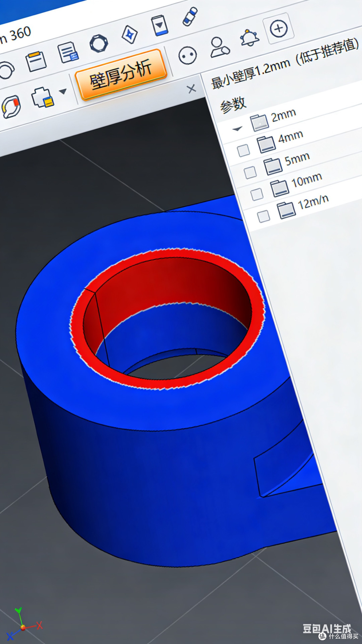
Task: Enable the 10mm checkbox
Action: click(257, 194)
